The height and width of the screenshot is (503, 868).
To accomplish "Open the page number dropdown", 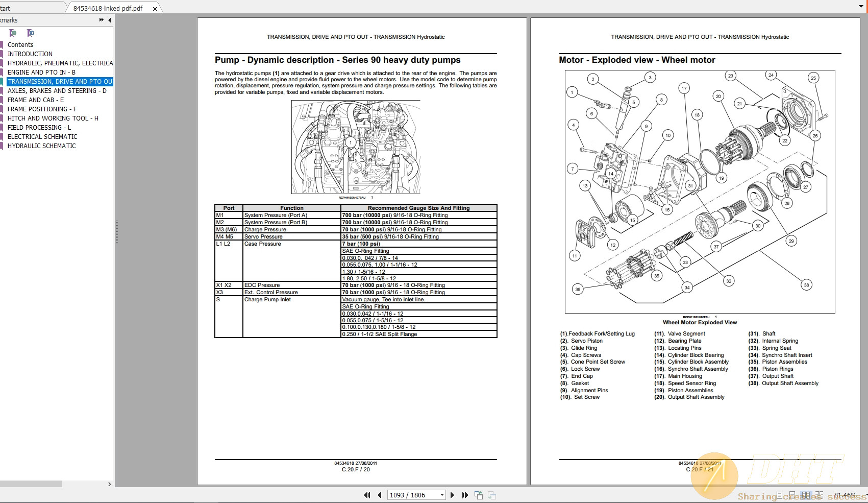I will 441,495.
